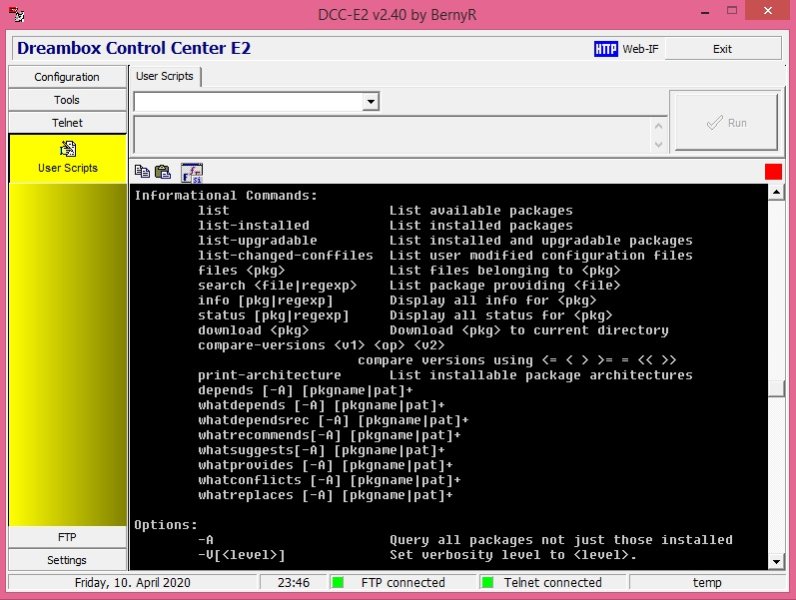Click terminal scrollbar down arrow
The width and height of the screenshot is (796, 600).
(x=776, y=562)
